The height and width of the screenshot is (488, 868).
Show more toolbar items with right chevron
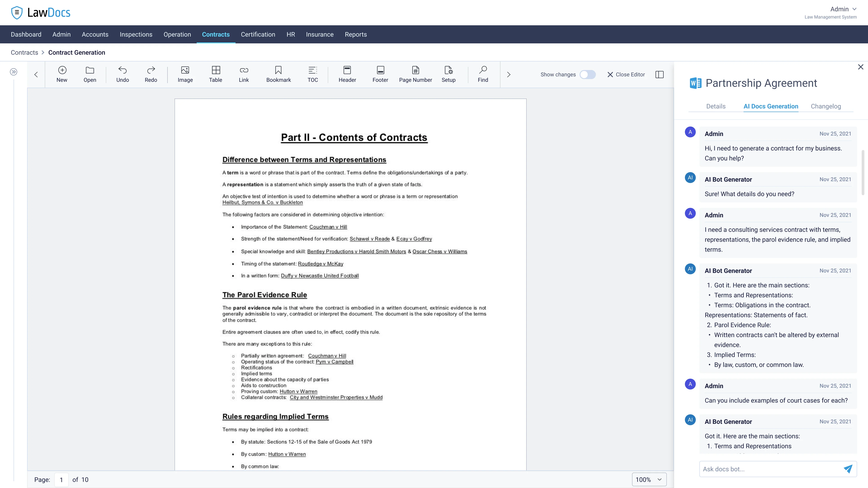click(x=509, y=74)
